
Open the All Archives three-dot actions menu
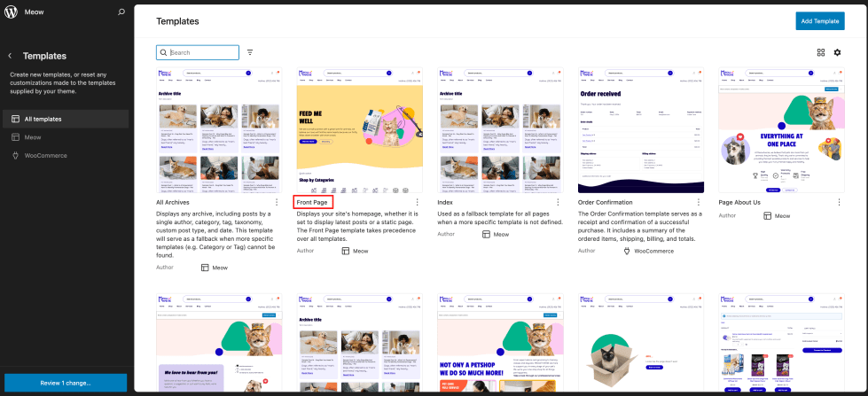(277, 202)
